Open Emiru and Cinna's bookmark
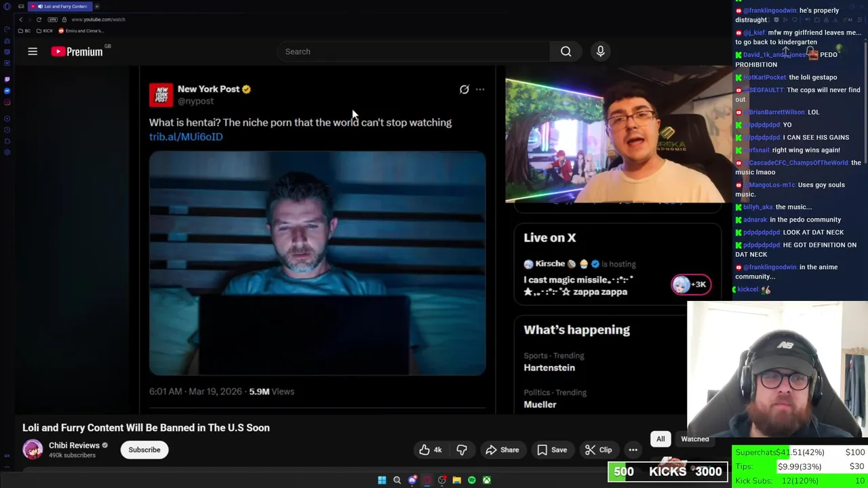 click(x=81, y=30)
